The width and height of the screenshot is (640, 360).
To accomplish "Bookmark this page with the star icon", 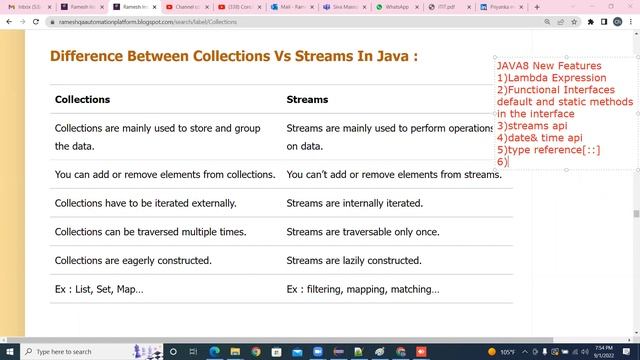I will pos(574,22).
